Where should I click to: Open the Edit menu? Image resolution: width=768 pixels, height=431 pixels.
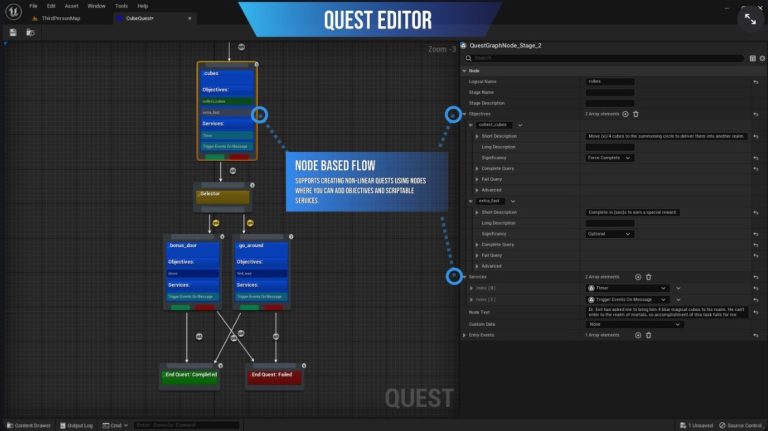[51, 6]
